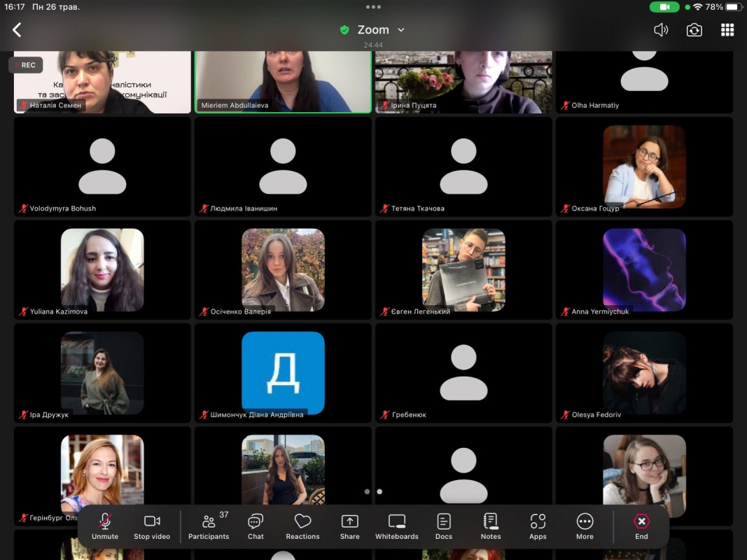Select the second gallery page dot

pyautogui.click(x=379, y=491)
